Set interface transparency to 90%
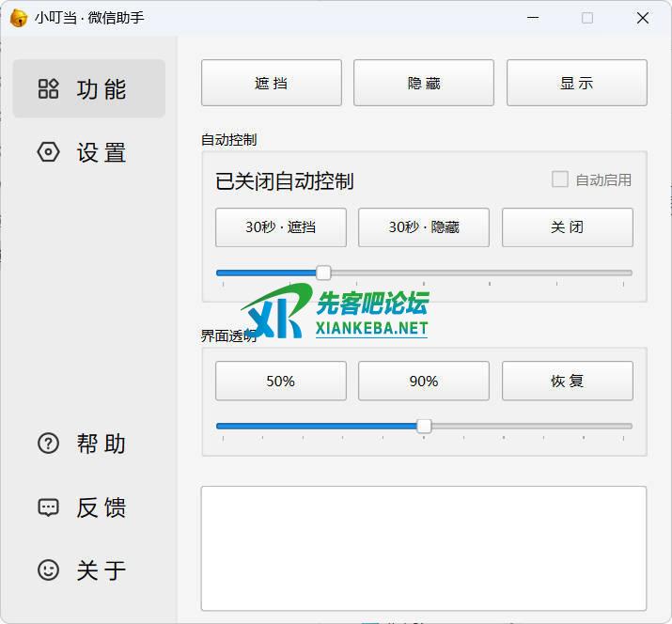This screenshot has width=672, height=624. 424,381
